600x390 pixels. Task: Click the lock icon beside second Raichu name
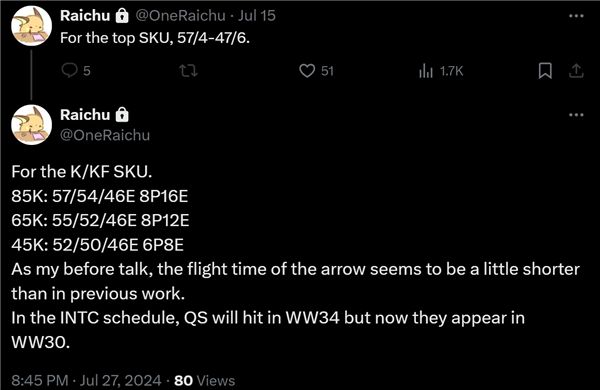[122, 115]
